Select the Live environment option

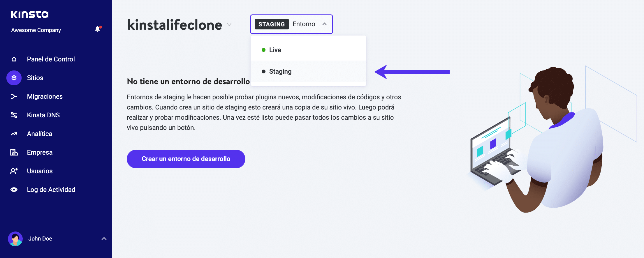pos(275,50)
